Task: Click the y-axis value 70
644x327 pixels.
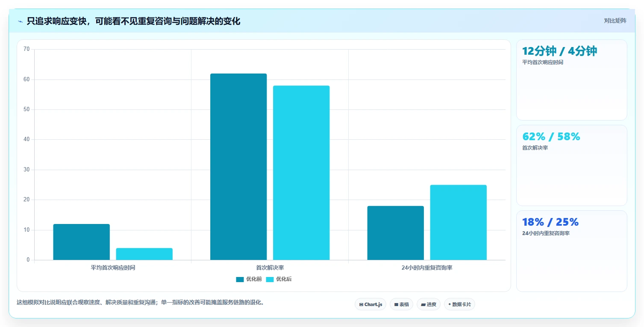Action: coord(26,49)
